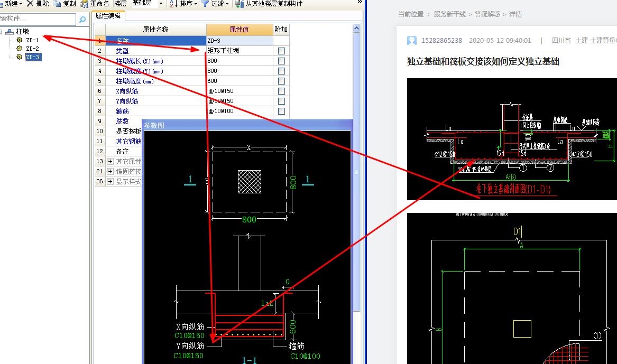Select the 属性编辑 tab
The image size is (617, 364).
[108, 16]
